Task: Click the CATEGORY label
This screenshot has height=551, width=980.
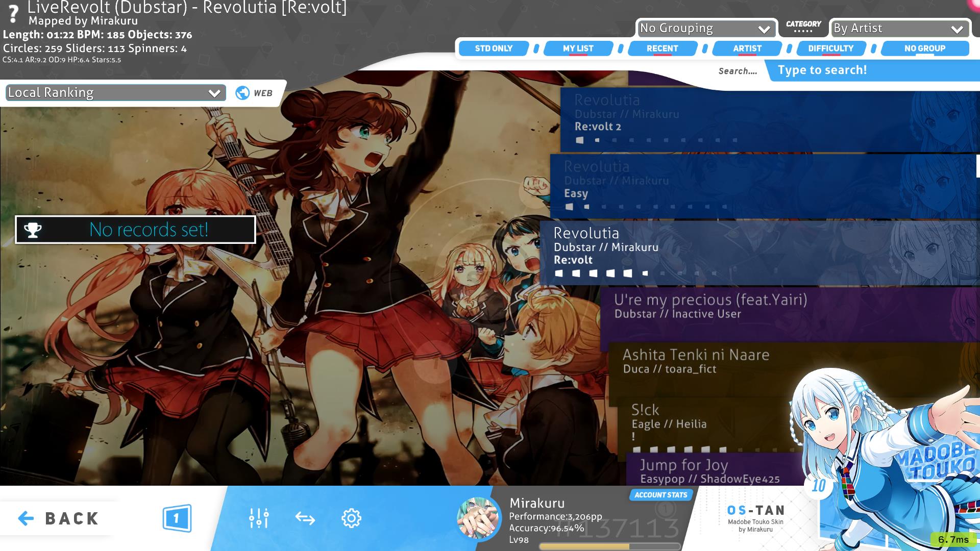Action: tap(803, 24)
